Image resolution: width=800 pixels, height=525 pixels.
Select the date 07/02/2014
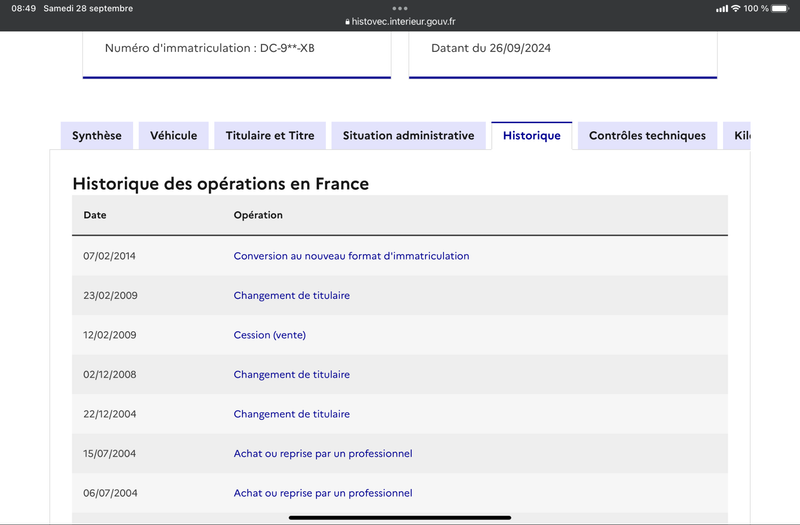pyautogui.click(x=109, y=256)
